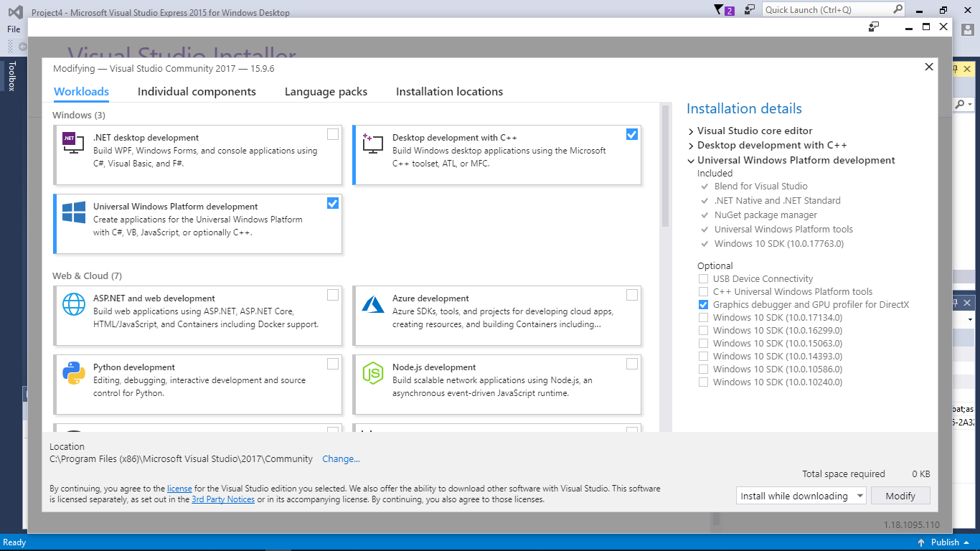Open the license link
The height and width of the screenshot is (551, 980).
click(x=179, y=489)
